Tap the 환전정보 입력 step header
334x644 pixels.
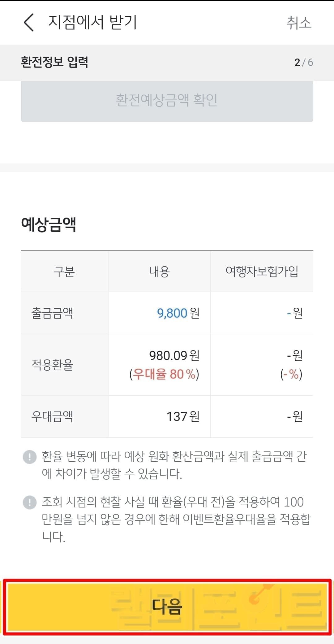pos(54,62)
